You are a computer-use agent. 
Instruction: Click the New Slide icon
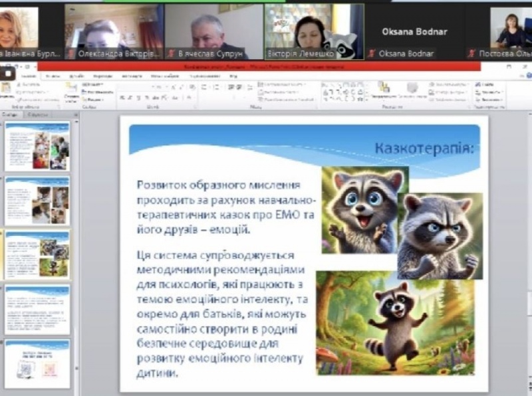pos(71,91)
